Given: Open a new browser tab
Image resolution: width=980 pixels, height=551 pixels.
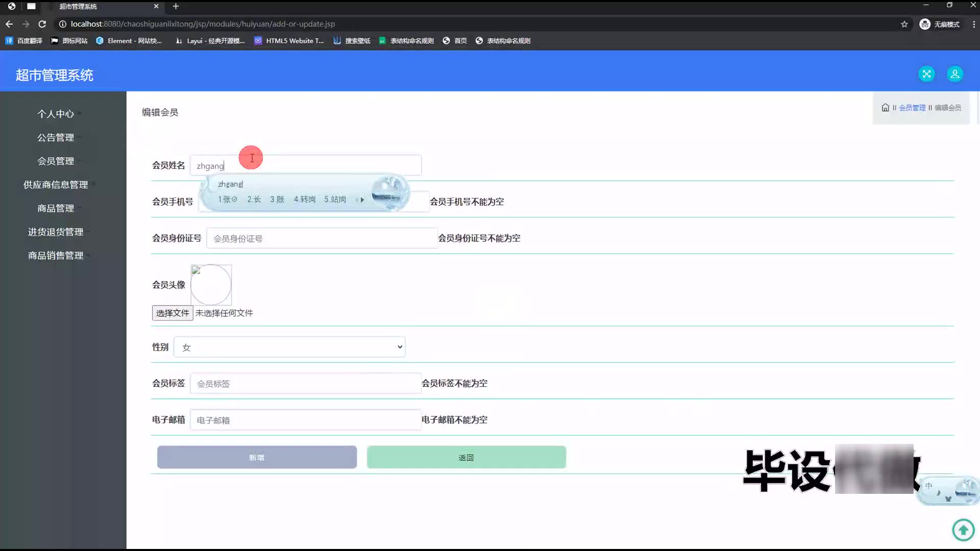Looking at the screenshot, I should 176,6.
